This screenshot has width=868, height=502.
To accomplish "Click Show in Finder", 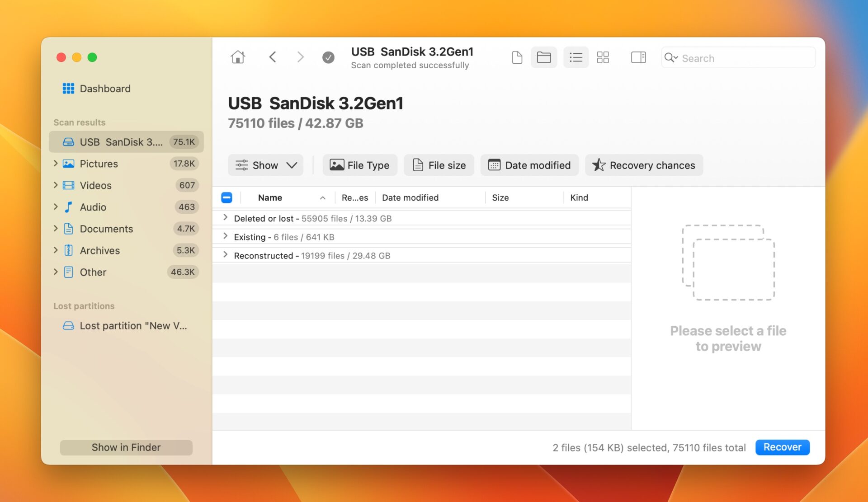I will pos(126,447).
